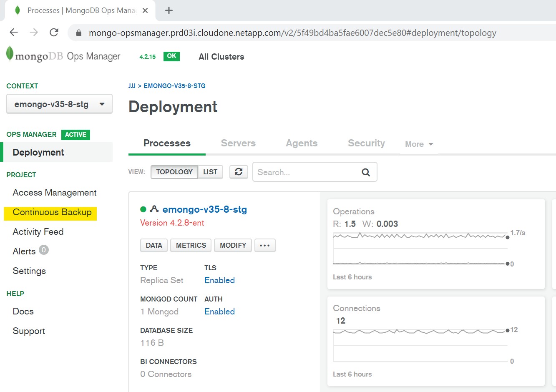Open the emongo-v35-8-stg context dropdown
556x392 pixels.
[x=59, y=104]
